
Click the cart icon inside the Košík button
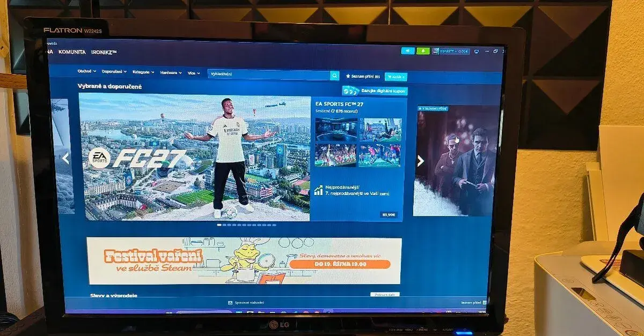point(389,77)
